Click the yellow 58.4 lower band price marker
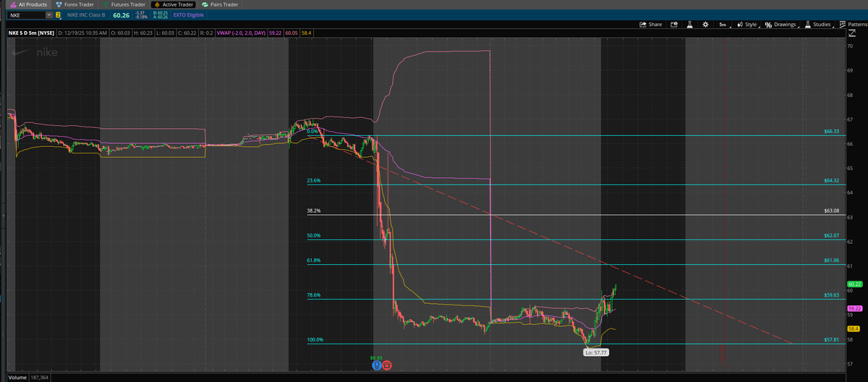868x382 pixels. click(852, 328)
